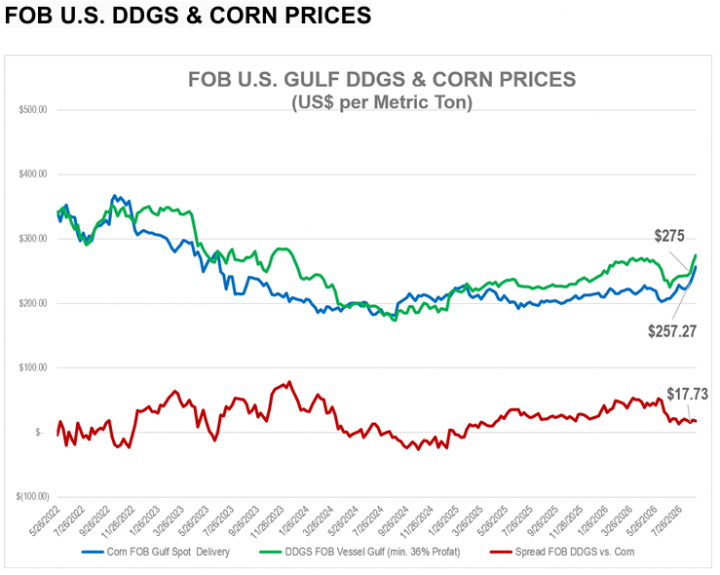The height and width of the screenshot is (575, 720).
Task: Click the $275 data label
Action: point(669,236)
